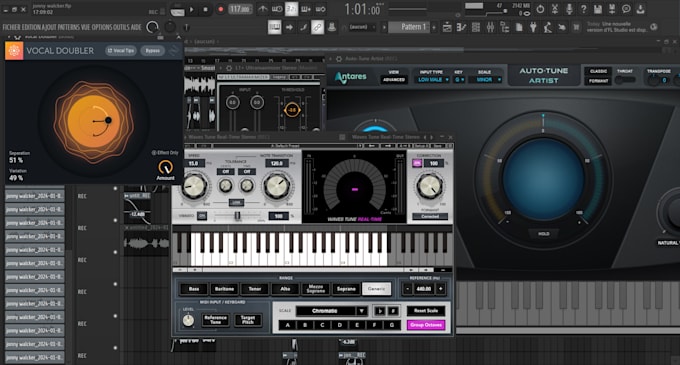Toggle the typing keyboard to piano icon

pos(275,27)
